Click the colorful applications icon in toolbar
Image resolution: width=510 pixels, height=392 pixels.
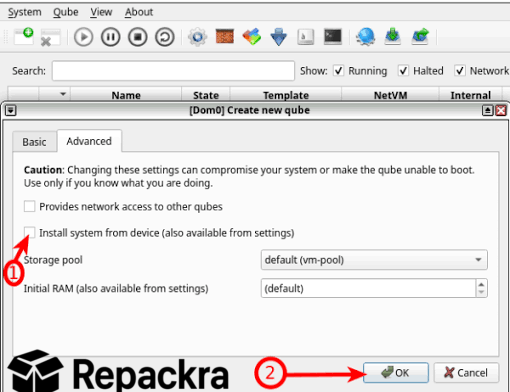(252, 37)
